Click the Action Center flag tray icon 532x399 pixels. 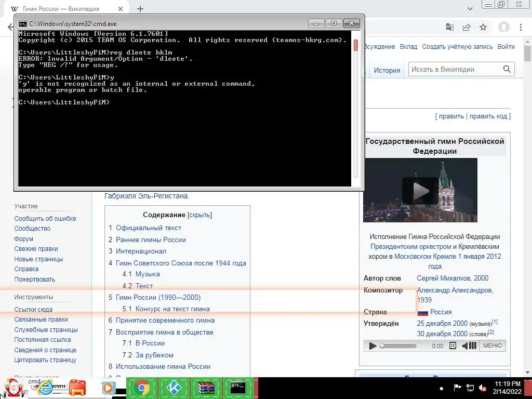[457, 388]
